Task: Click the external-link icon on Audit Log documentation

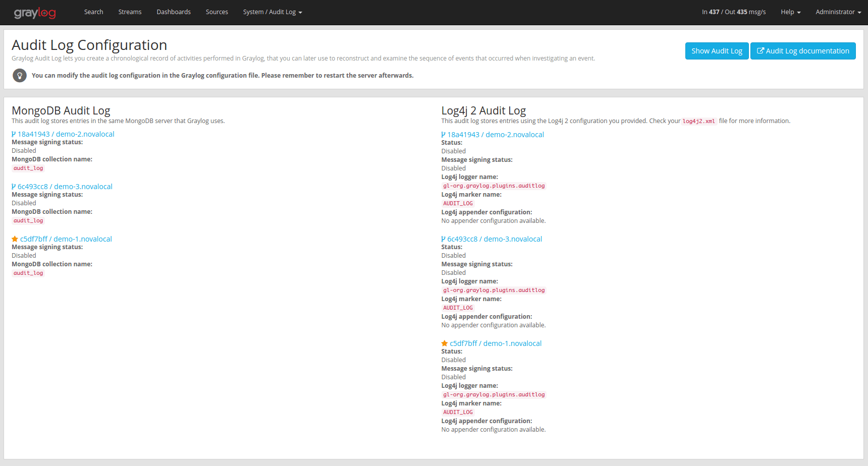Action: [761, 50]
